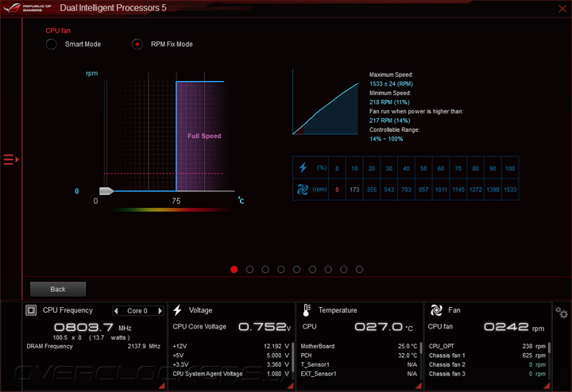Click the Maximum Speed value 1533 ± 24 (RPM)
The width and height of the screenshot is (572, 392).
pos(391,84)
